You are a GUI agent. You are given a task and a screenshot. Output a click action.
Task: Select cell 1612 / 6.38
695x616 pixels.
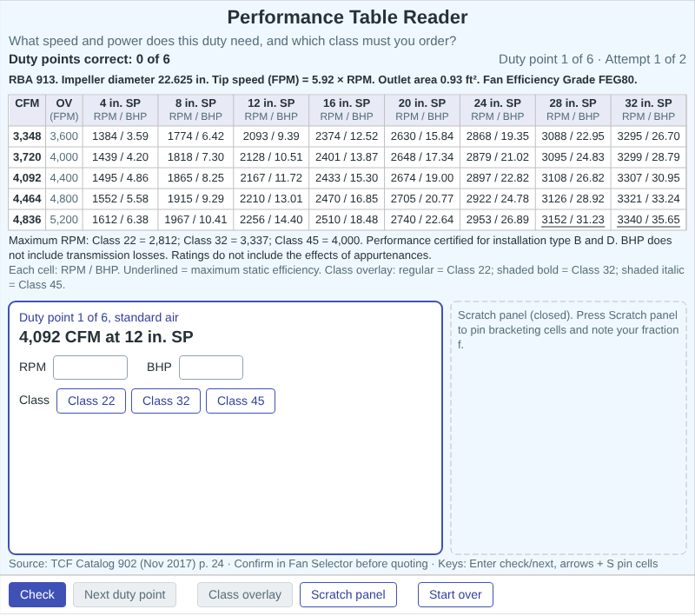tap(120, 219)
